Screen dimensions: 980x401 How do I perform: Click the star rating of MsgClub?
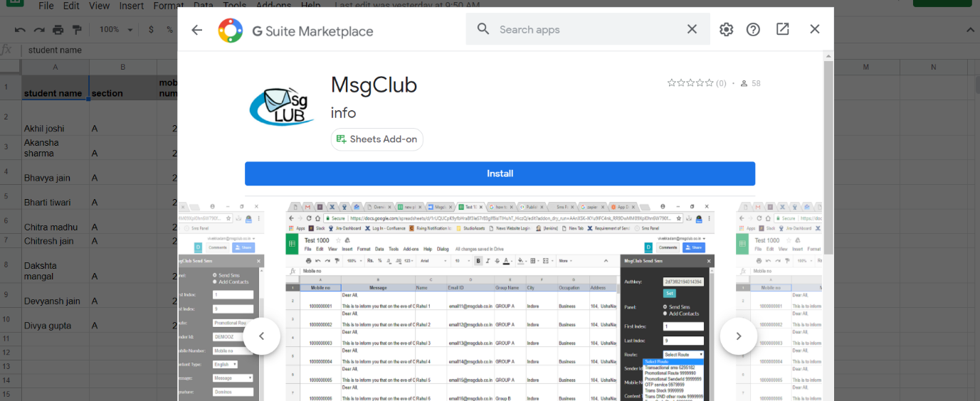690,83
